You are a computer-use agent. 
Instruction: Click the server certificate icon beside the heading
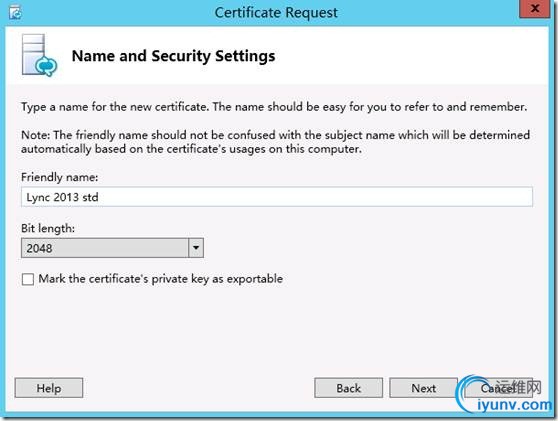click(x=39, y=55)
